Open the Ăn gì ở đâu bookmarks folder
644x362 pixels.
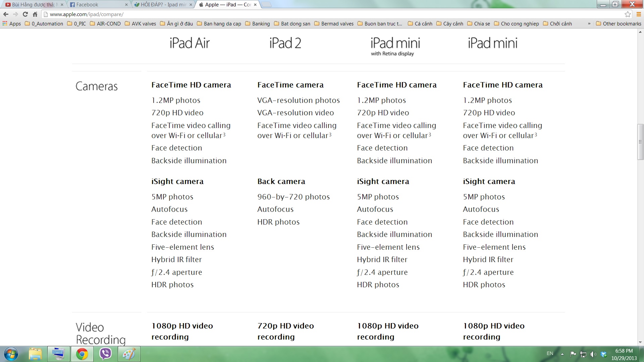pyautogui.click(x=176, y=23)
